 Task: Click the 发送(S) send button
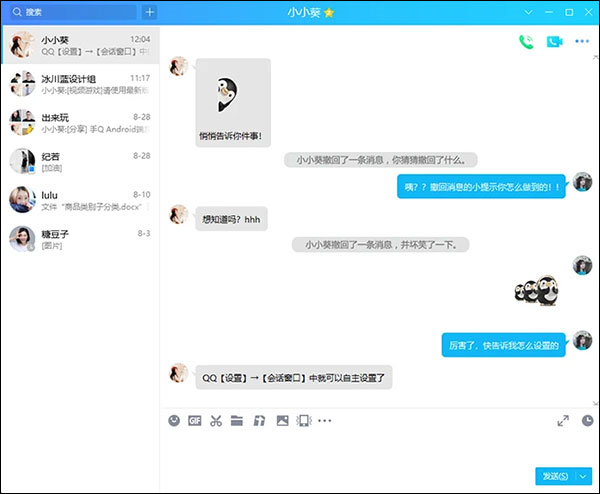point(554,476)
